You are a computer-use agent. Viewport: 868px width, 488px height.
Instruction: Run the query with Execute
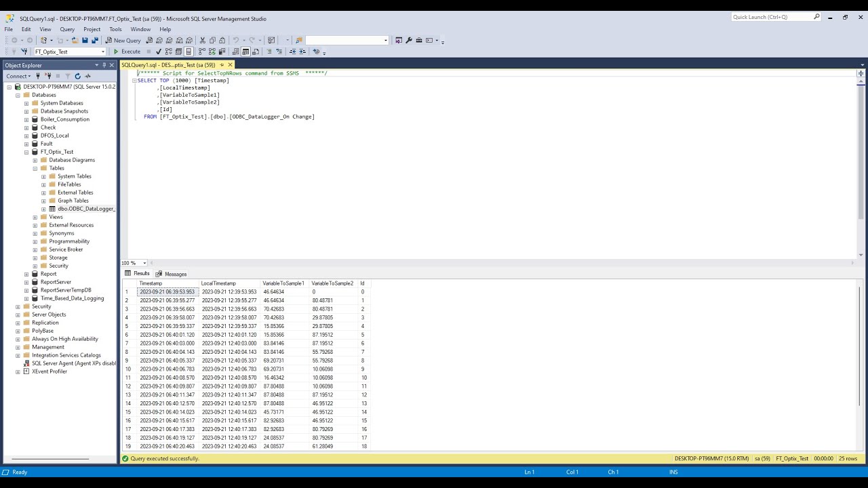tap(127, 52)
